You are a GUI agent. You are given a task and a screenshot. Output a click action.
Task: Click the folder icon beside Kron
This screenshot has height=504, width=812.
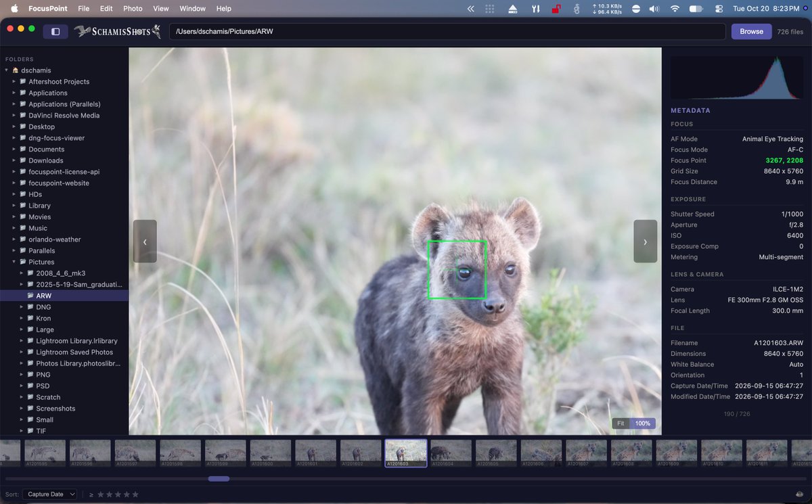(30, 319)
